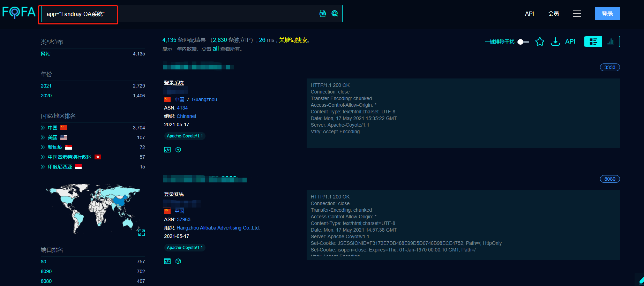Click ASN 37963 link
The image size is (644, 286).
184,219
